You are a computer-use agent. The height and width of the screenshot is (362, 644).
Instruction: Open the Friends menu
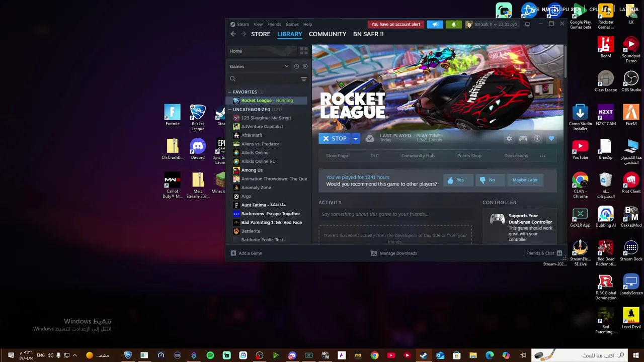274,24
